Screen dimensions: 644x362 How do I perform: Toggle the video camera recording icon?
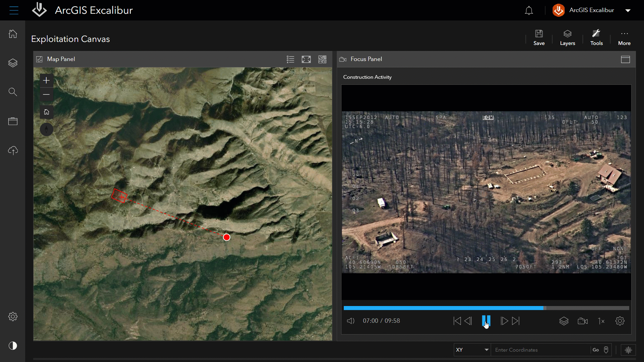(x=583, y=321)
